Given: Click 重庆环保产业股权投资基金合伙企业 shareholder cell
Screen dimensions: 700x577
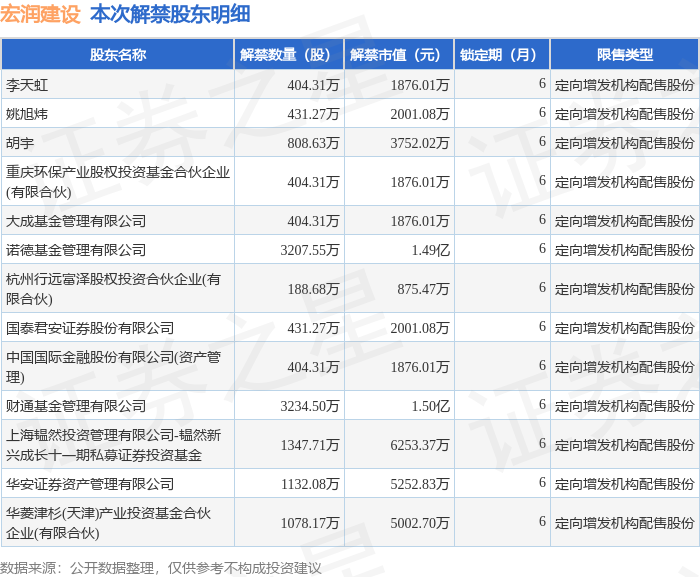Looking at the screenshot, I should [x=118, y=182].
